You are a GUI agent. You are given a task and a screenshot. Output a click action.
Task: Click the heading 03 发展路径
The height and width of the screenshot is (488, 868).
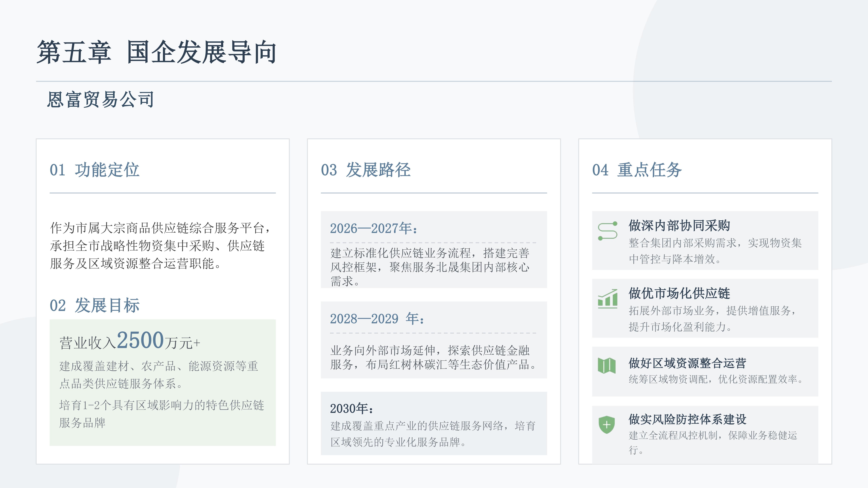click(366, 170)
